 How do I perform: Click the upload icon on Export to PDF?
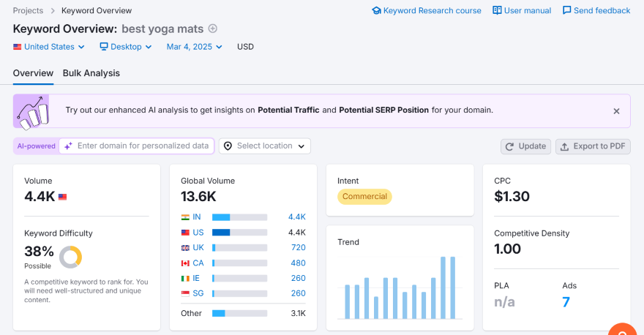coord(565,146)
